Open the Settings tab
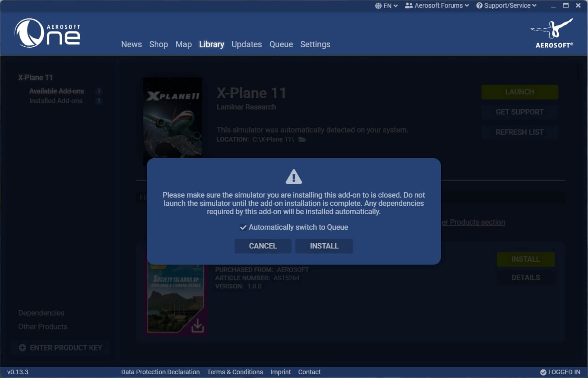Viewport: 588px width, 378px height. coord(315,44)
